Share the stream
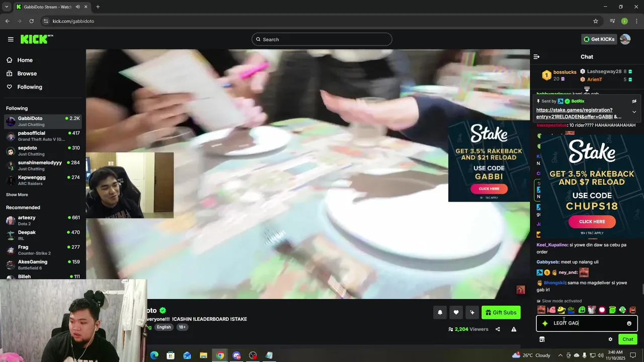Image resolution: width=644 pixels, height=362 pixels. [x=498, y=329]
